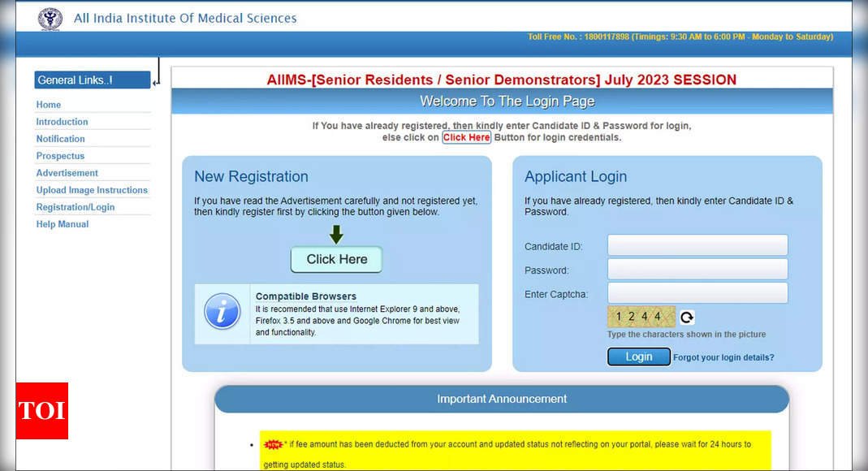Click the green down arrow icon
Screen dimensions: 868x471
336,234
